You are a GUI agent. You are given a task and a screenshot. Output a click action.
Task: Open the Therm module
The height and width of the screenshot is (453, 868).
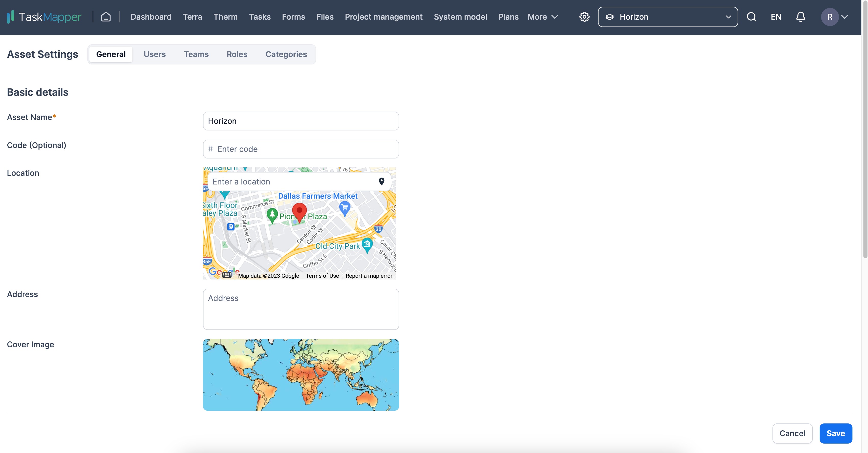(225, 17)
